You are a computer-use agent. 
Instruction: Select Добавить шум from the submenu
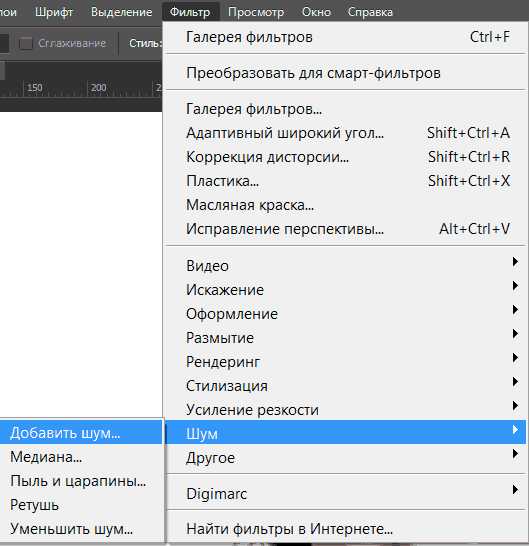[x=81, y=433]
